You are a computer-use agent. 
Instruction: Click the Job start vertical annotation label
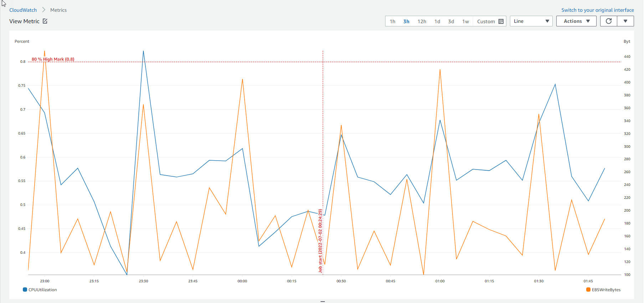[x=320, y=241]
